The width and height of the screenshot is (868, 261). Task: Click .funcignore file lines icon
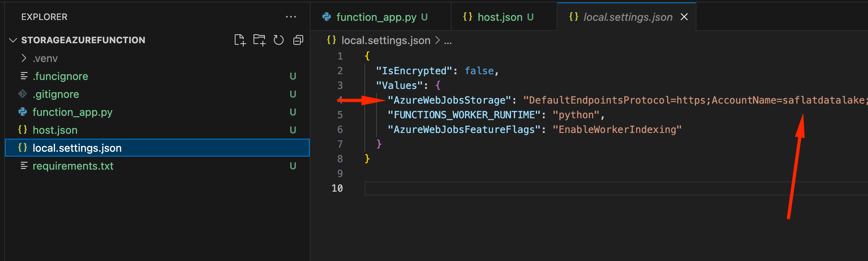24,76
